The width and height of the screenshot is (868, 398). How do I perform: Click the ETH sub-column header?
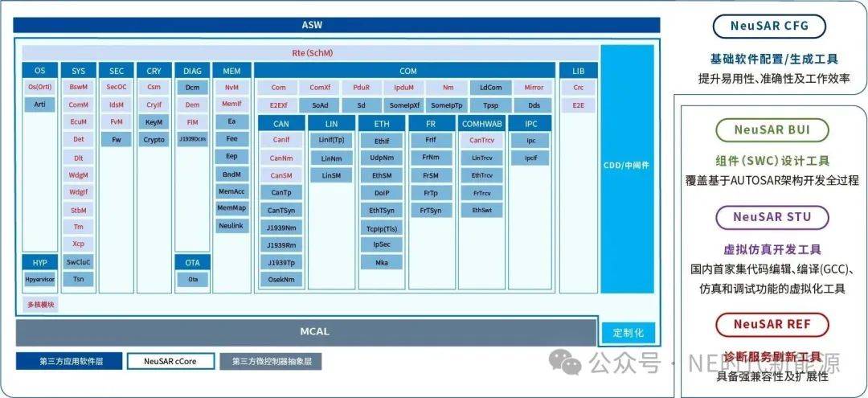382,124
